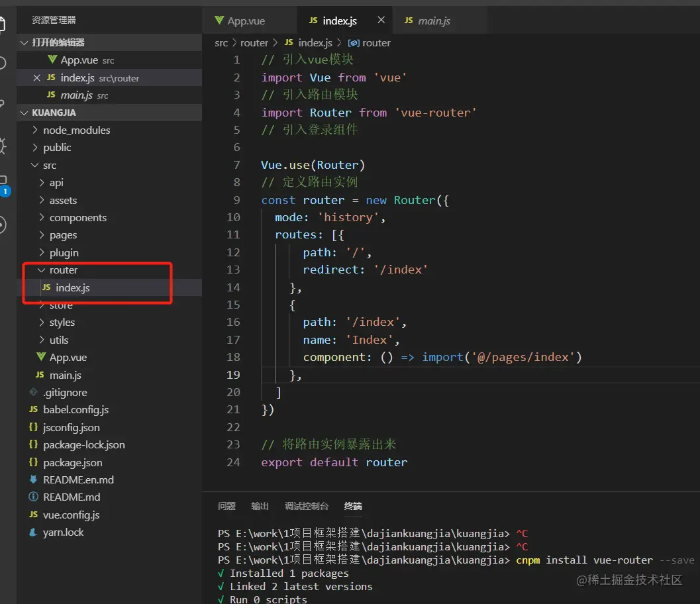Open App.vue in the src tree

109,357
